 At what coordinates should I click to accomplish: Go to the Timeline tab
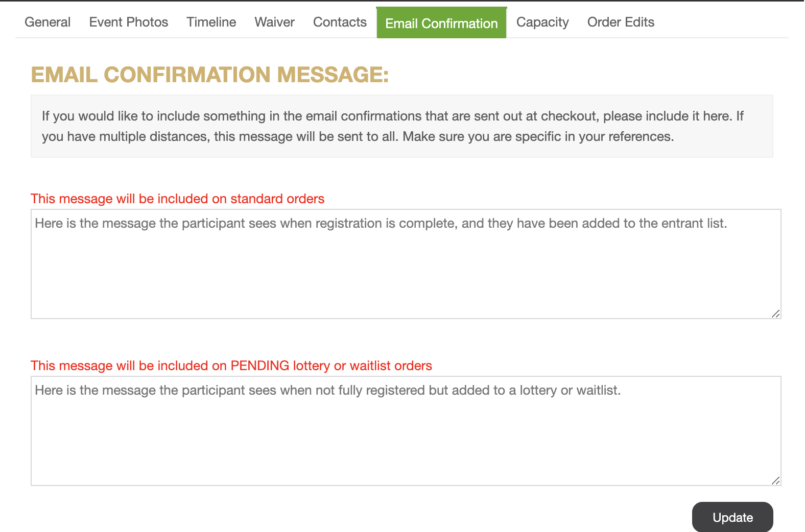click(211, 22)
